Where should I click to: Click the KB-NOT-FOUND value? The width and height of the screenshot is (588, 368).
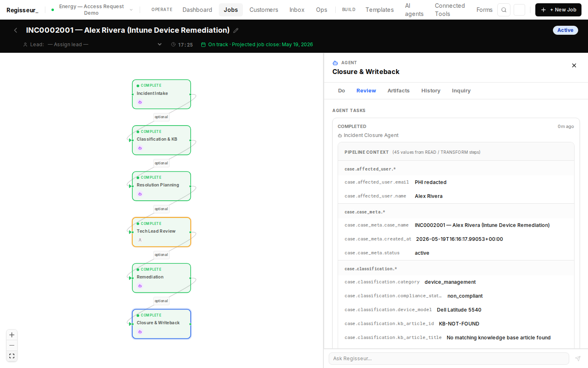pyautogui.click(x=459, y=324)
